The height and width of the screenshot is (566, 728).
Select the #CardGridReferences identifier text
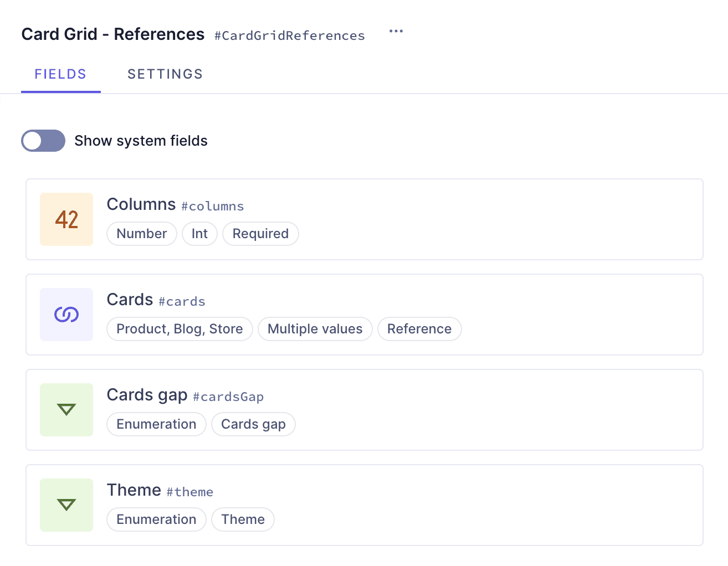(x=289, y=35)
